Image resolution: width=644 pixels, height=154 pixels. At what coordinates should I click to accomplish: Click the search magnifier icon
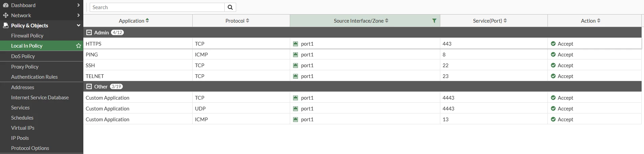pos(230,7)
